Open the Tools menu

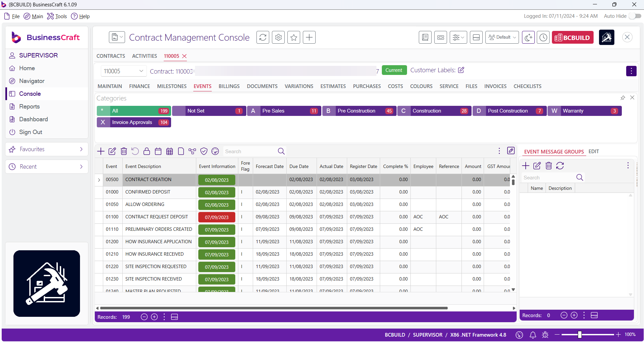[57, 16]
